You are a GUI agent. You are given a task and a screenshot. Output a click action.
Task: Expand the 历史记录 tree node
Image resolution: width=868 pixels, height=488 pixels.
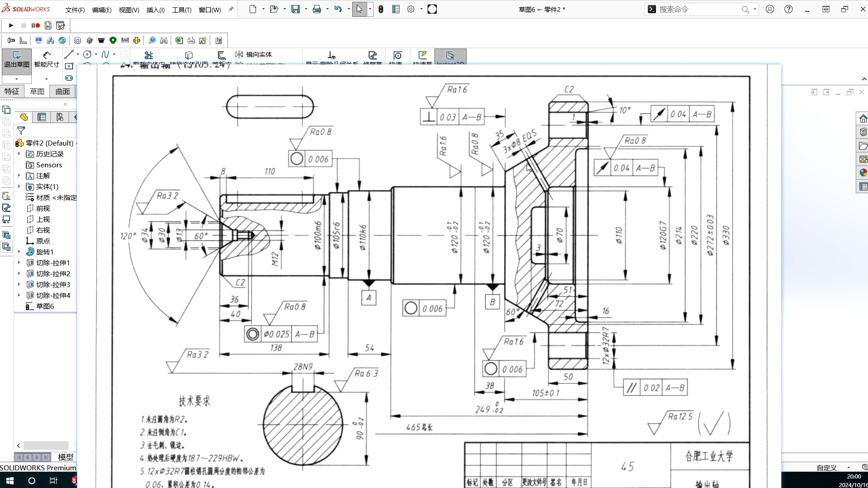tap(19, 154)
